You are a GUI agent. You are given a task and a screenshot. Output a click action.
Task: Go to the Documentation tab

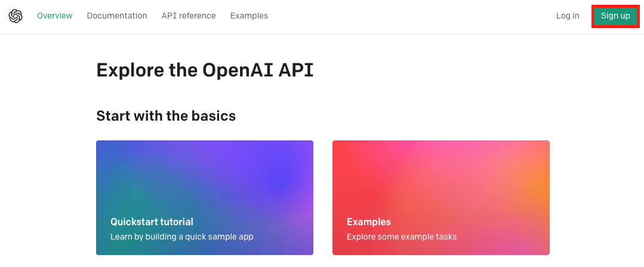pyautogui.click(x=117, y=16)
